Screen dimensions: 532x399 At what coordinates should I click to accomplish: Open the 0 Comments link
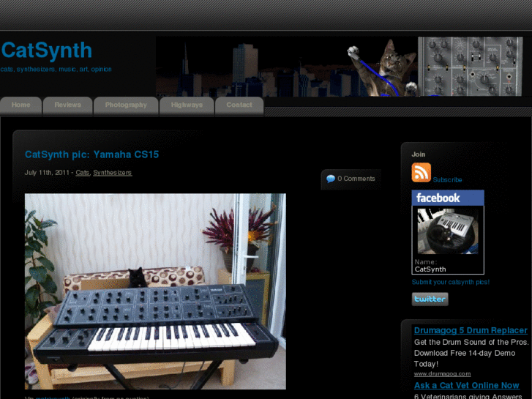click(356, 179)
